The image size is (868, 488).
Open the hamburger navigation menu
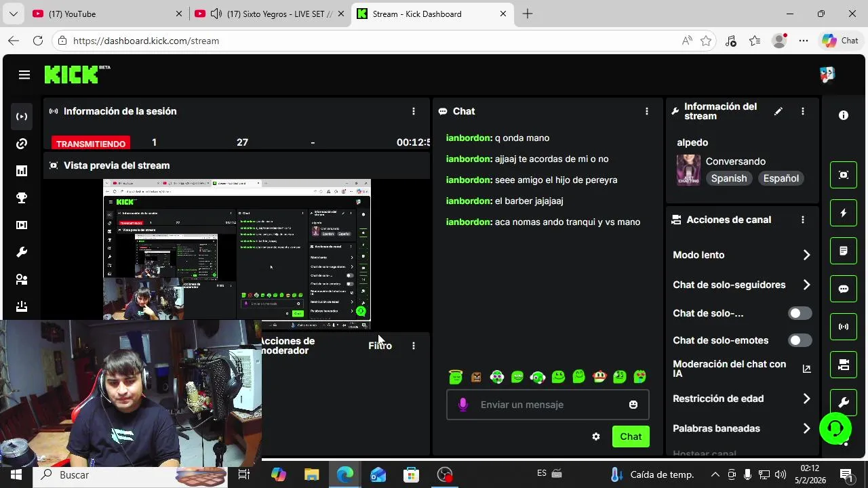[24, 75]
